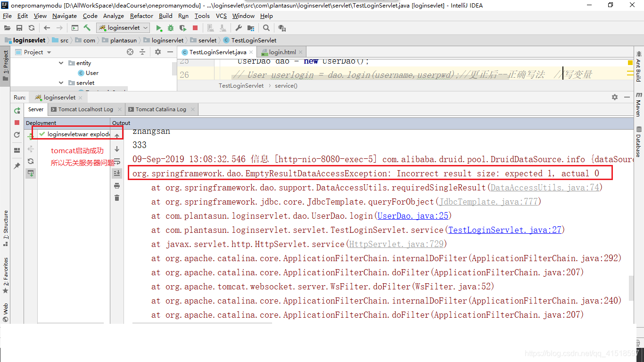
Task: Open the VCS menu
Action: (x=221, y=16)
